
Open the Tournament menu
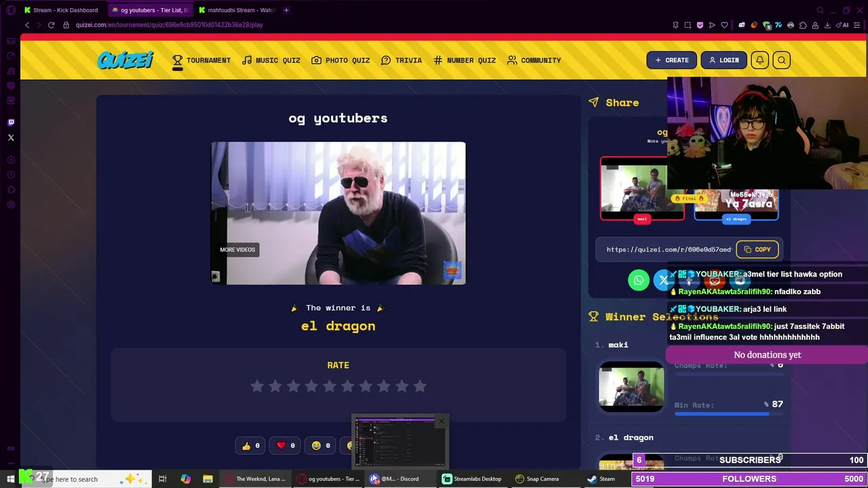(x=201, y=60)
